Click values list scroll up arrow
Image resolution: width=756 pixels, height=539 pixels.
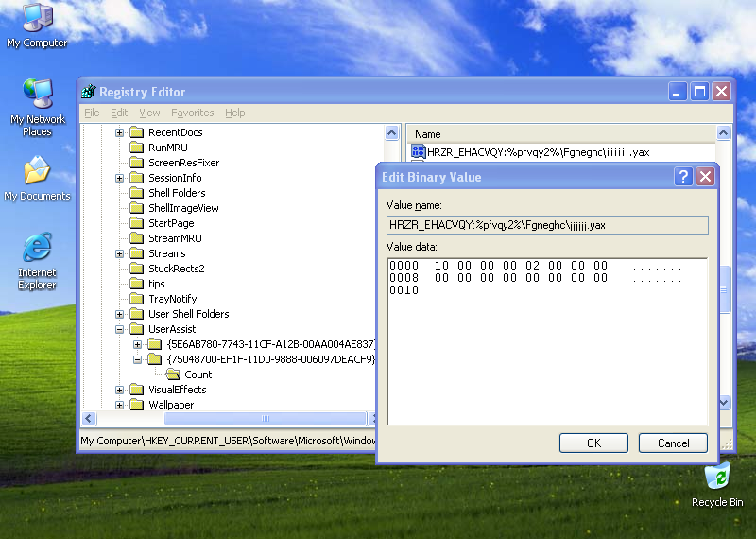pyautogui.click(x=723, y=132)
